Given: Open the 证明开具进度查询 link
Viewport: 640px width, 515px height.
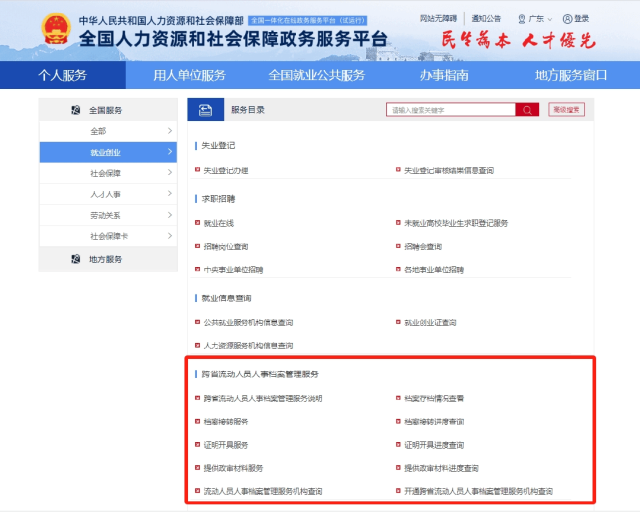Looking at the screenshot, I should (433, 445).
